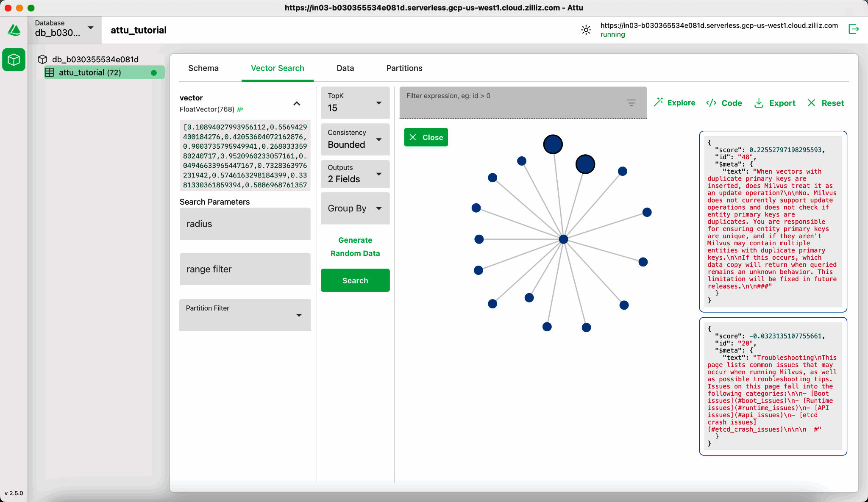Switch to the Schema tab

pyautogui.click(x=203, y=68)
